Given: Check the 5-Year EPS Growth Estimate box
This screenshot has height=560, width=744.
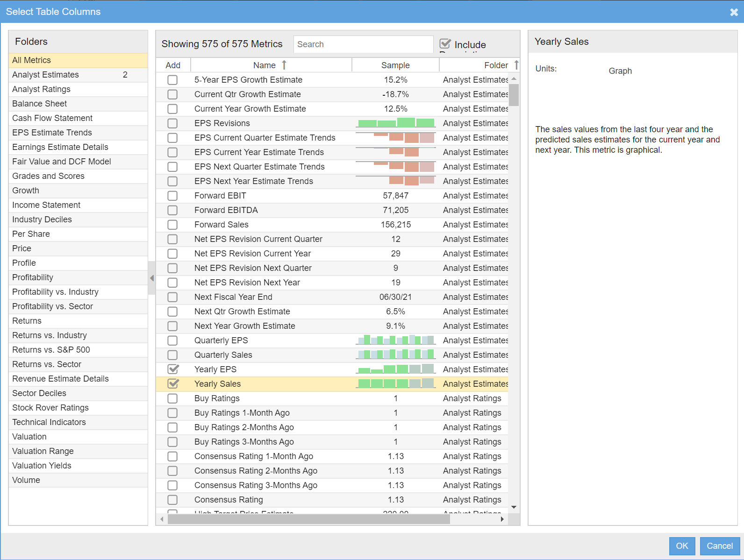Looking at the screenshot, I should coord(172,80).
